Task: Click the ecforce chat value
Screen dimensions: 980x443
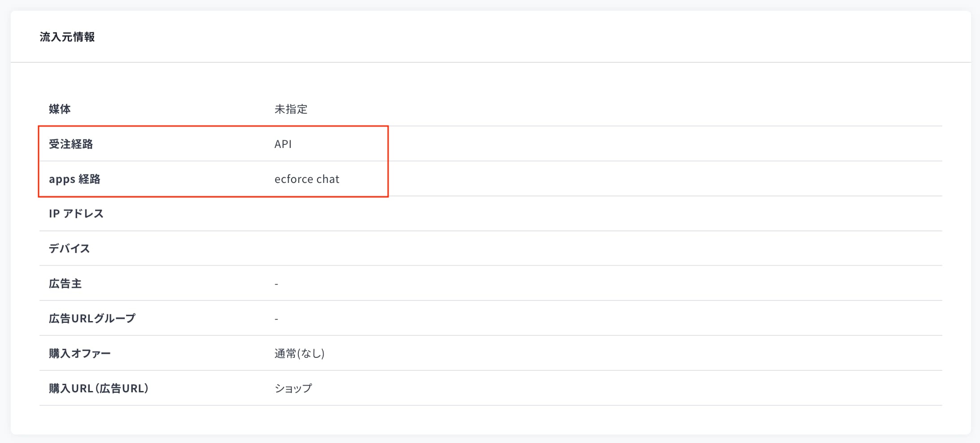Action: [x=307, y=179]
